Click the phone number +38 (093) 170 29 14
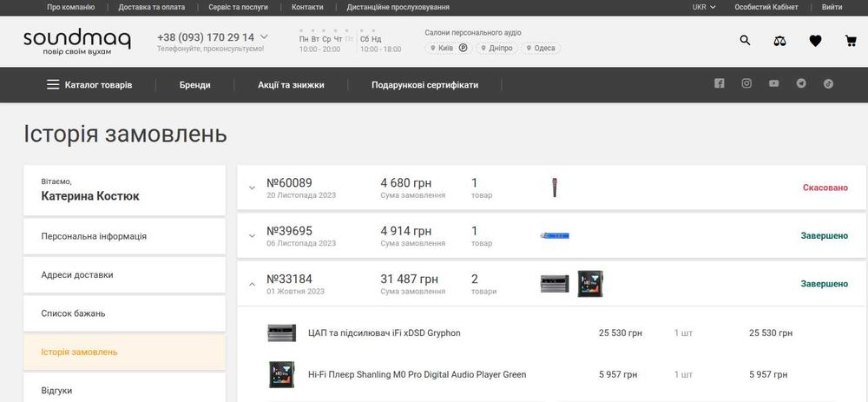This screenshot has height=402, width=868. click(206, 37)
